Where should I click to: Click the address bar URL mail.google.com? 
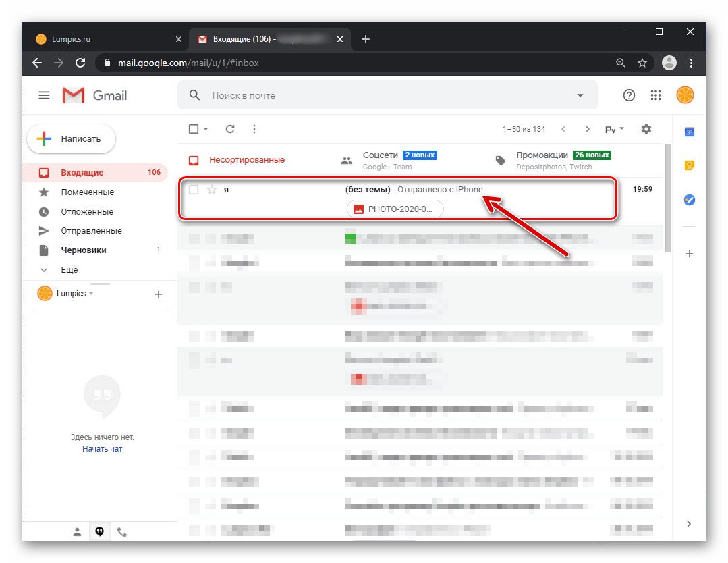[x=188, y=63]
